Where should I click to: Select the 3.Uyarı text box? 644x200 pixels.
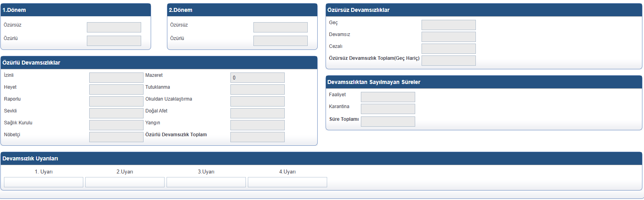coord(206,182)
